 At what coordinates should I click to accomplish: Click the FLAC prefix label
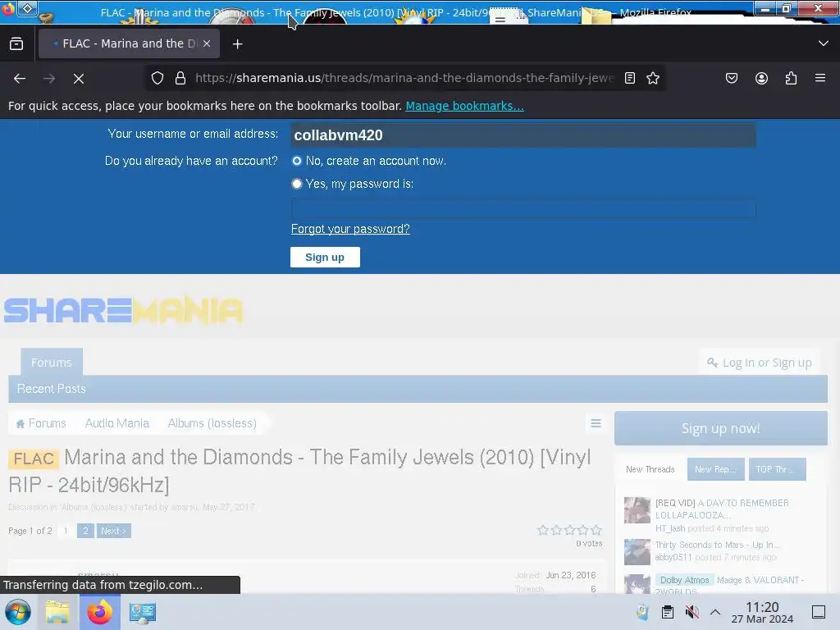tap(33, 459)
